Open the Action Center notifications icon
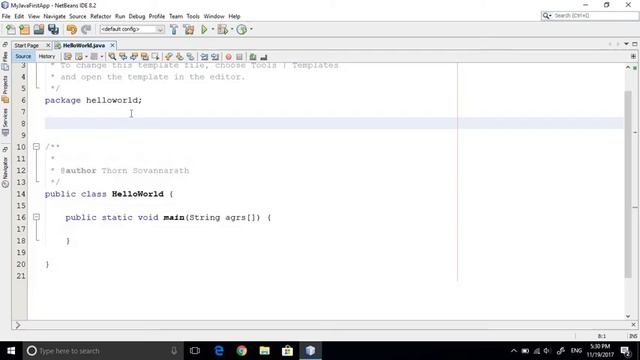The width and height of the screenshot is (640, 360). point(625,351)
